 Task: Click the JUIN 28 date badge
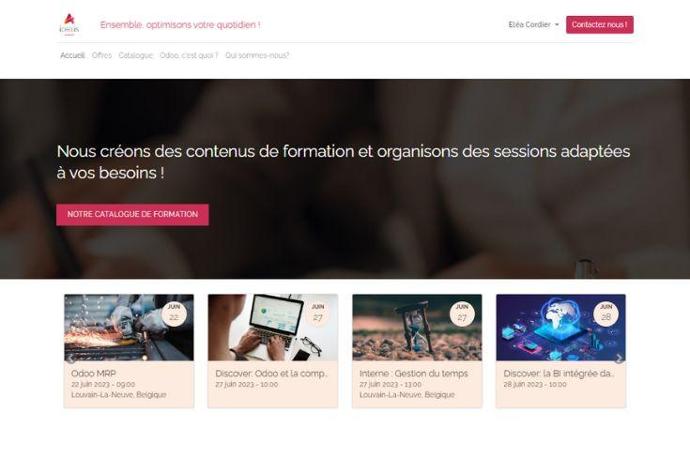click(x=606, y=314)
